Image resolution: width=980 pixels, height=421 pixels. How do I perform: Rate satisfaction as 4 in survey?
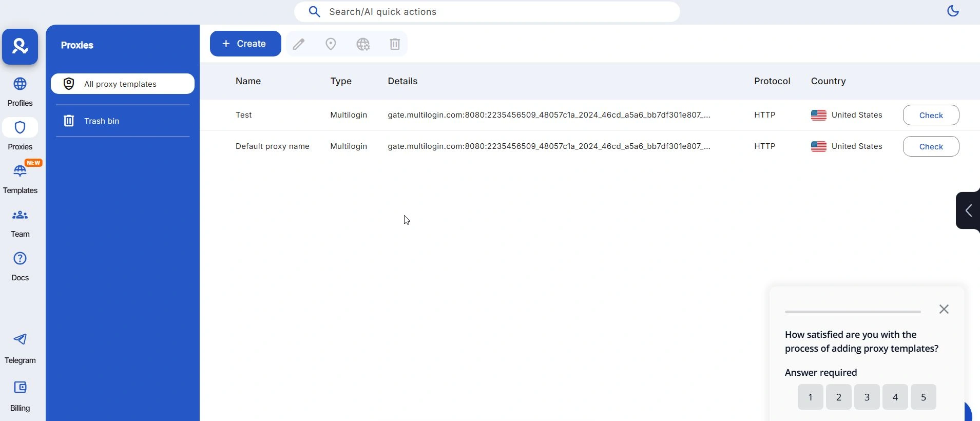[x=895, y=397]
